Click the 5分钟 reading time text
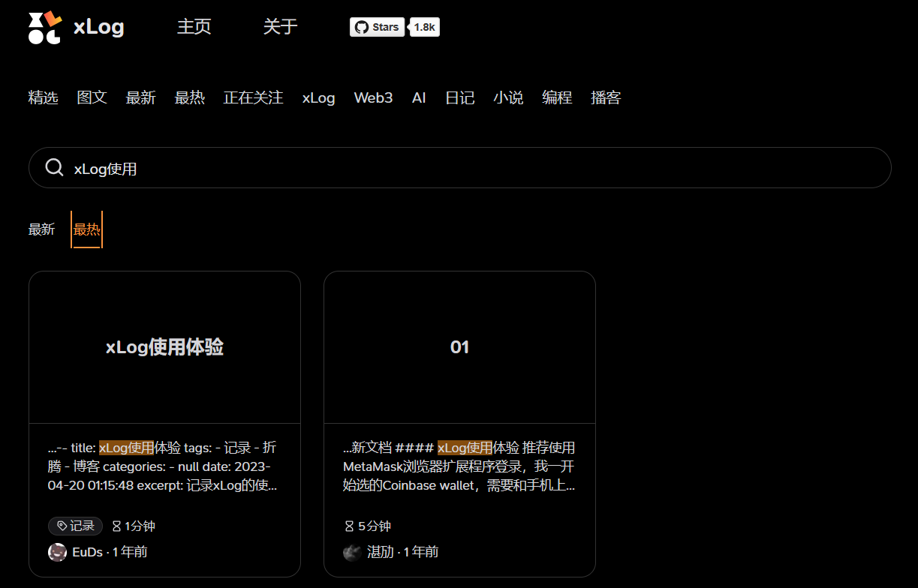The width and height of the screenshot is (918, 588). [375, 526]
